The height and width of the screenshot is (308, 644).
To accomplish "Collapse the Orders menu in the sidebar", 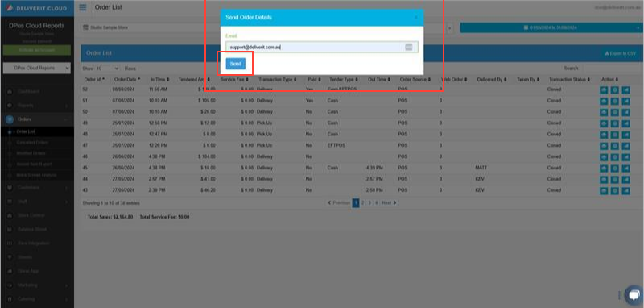I will (37, 119).
